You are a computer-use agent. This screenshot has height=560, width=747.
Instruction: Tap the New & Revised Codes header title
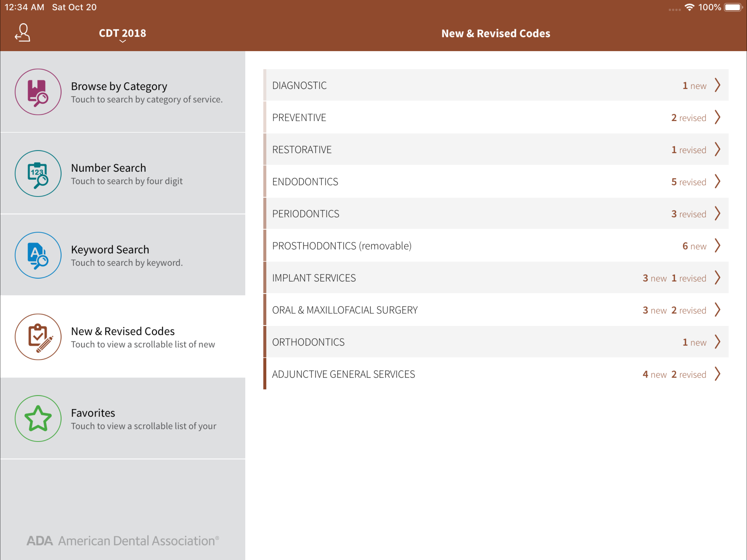click(496, 33)
